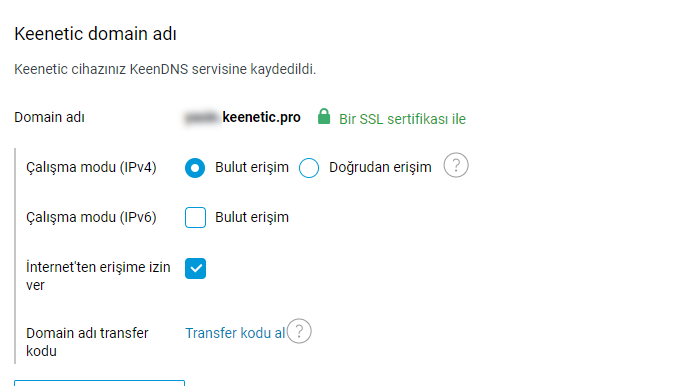Click the keenetic.pro domain name text
Screen dimensions: 677x386
[261, 117]
